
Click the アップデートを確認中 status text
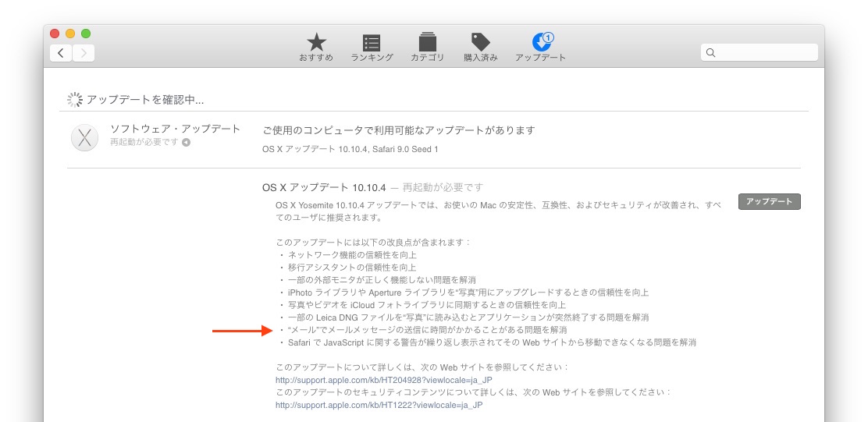[146, 100]
